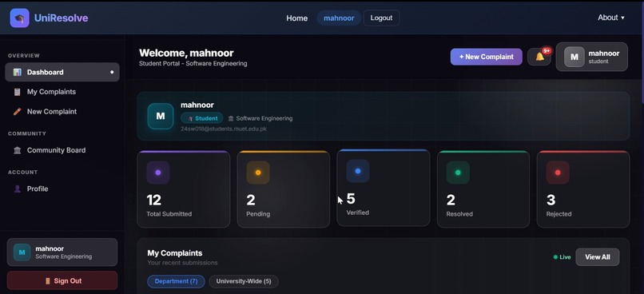Viewport: 644px width, 294px height.
Task: Click the sidebar footer mahnoor Software Engineering card
Action: [62, 252]
